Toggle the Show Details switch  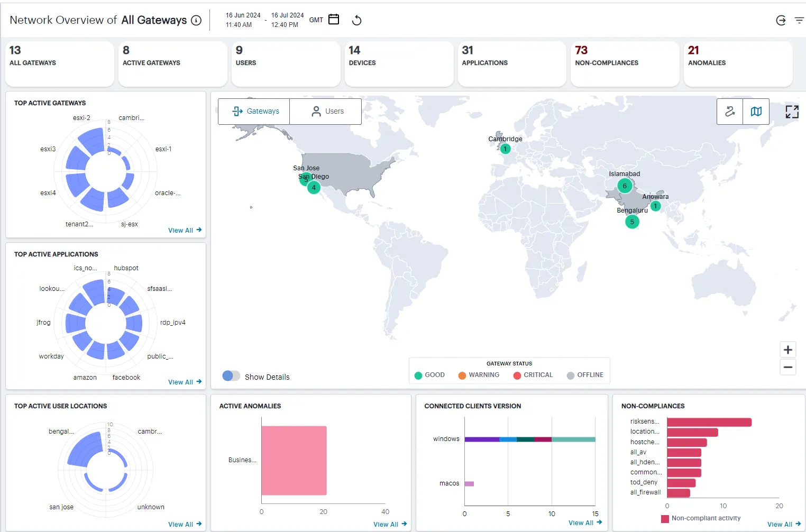231,376
